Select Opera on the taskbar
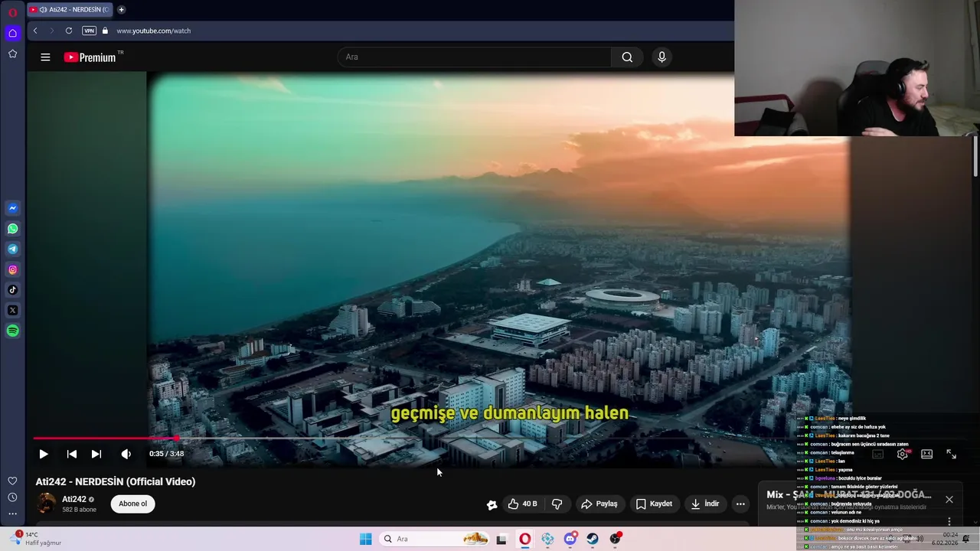 [x=524, y=539]
